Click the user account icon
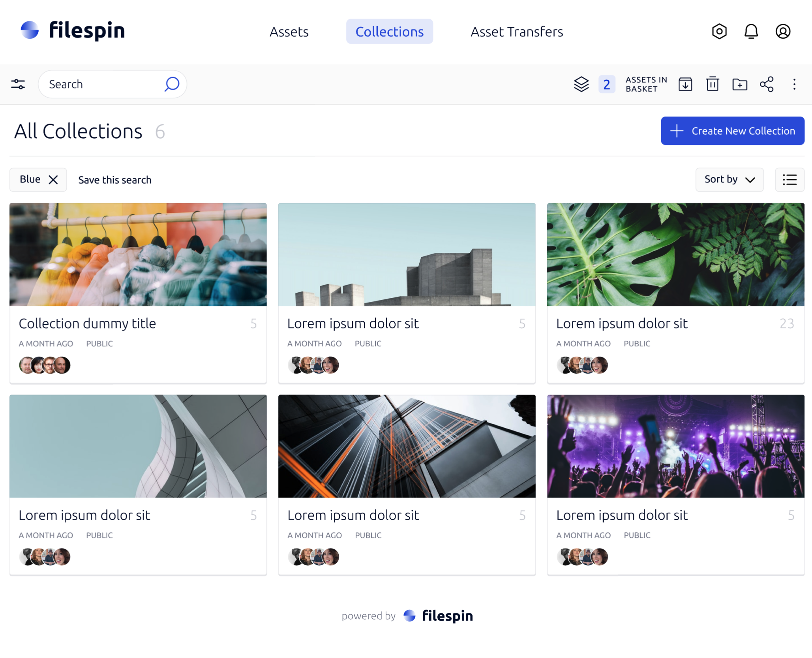This screenshot has height=658, width=812. coord(783,32)
